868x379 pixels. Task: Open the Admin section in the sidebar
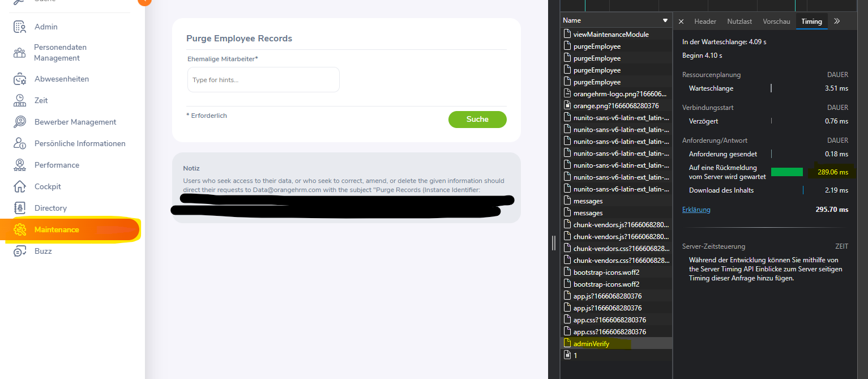(x=19, y=26)
